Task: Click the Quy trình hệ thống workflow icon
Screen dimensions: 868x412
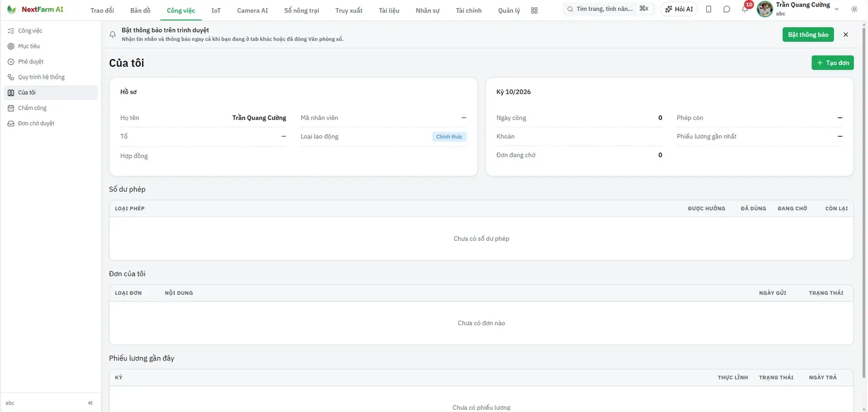Action: 11,77
